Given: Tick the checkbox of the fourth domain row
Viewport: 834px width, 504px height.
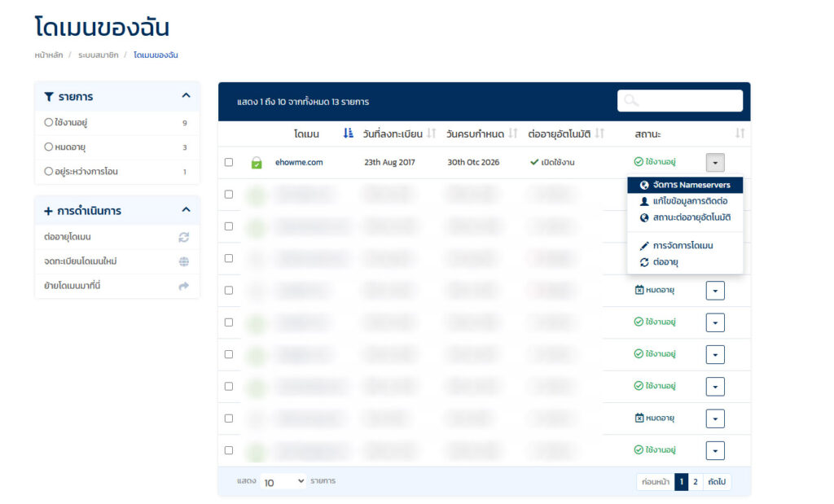Looking at the screenshot, I should tap(229, 258).
